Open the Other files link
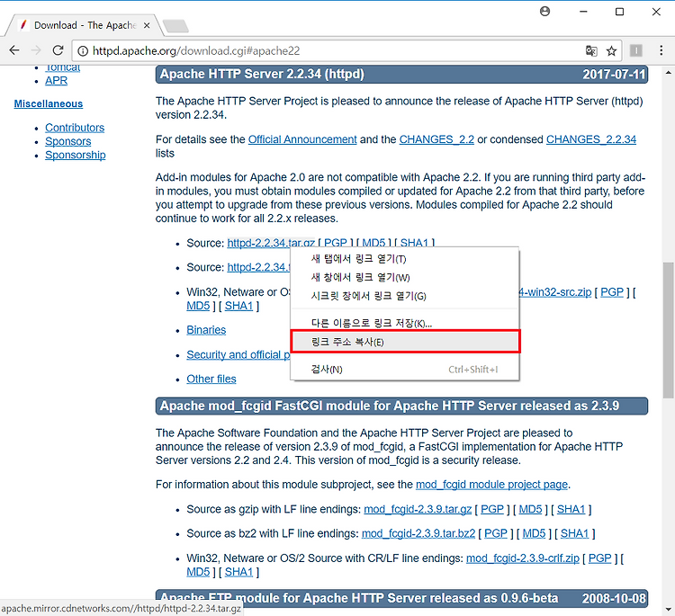This screenshot has width=675, height=616. pyautogui.click(x=211, y=379)
